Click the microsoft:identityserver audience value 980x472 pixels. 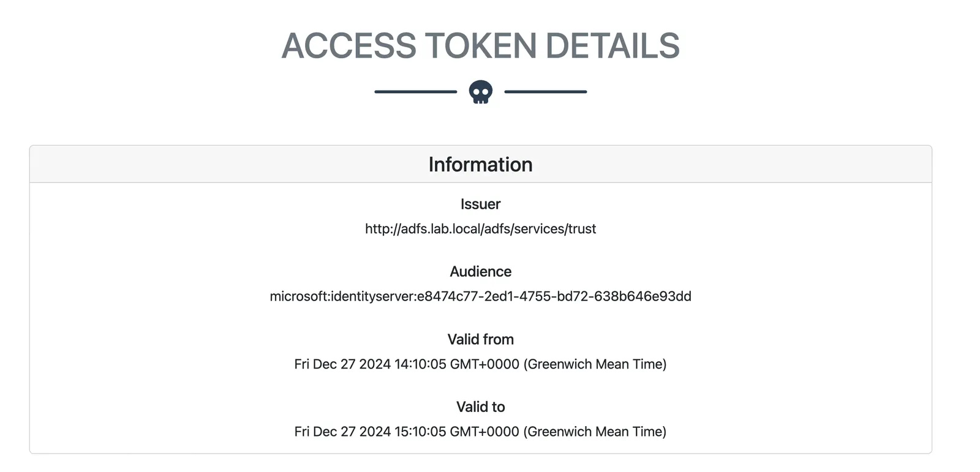[x=481, y=296]
